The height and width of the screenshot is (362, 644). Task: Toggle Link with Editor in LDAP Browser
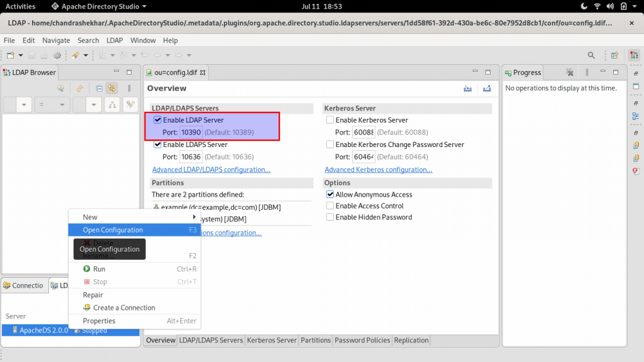tap(111, 89)
